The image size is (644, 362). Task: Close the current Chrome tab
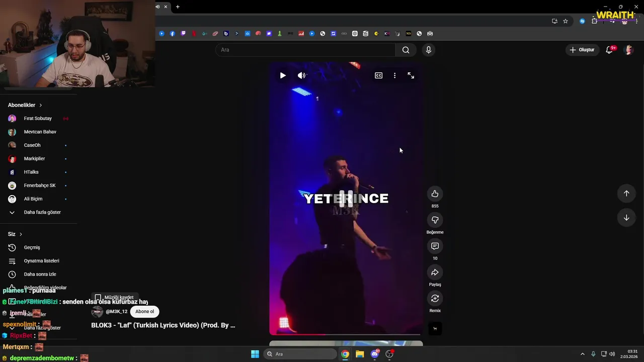point(166,7)
